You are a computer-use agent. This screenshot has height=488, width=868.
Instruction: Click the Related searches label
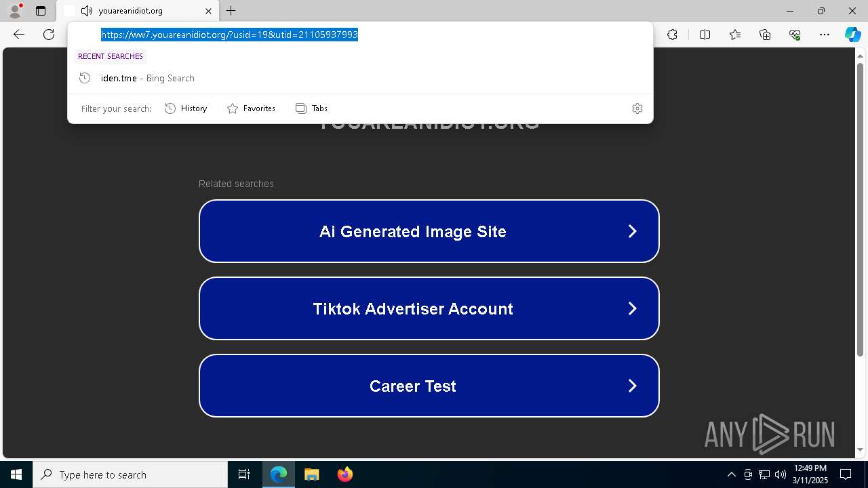pos(236,184)
